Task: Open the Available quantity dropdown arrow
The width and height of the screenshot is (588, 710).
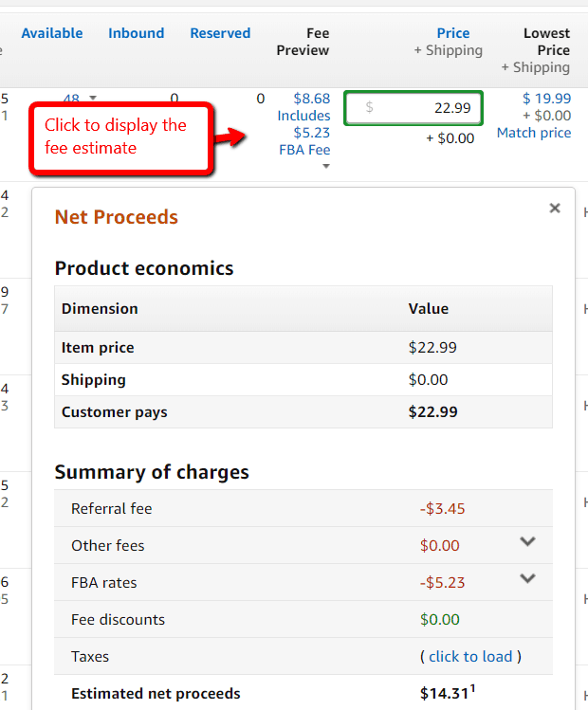Action: tap(93, 98)
